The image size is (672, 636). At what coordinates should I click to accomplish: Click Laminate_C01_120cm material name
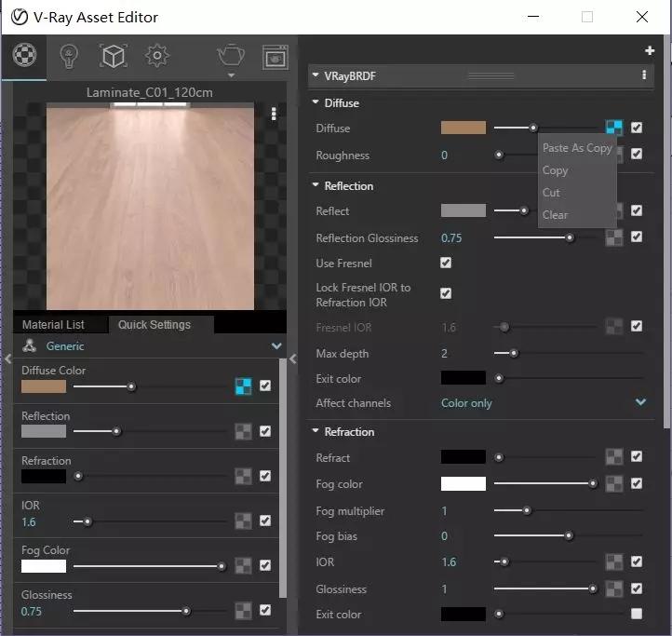click(x=150, y=92)
